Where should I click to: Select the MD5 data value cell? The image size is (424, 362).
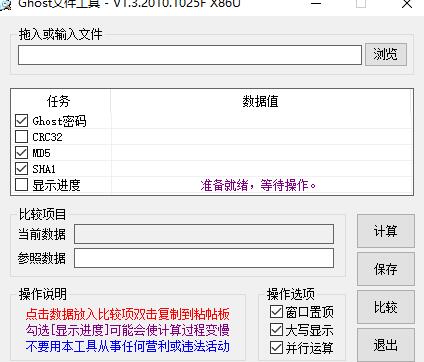click(262, 153)
